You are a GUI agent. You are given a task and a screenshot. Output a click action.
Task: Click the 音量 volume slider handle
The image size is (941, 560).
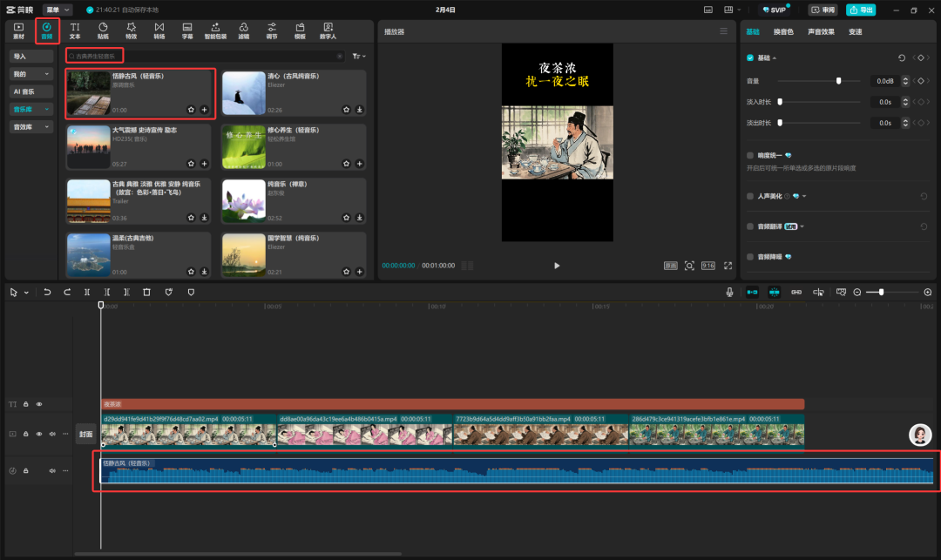(x=838, y=81)
